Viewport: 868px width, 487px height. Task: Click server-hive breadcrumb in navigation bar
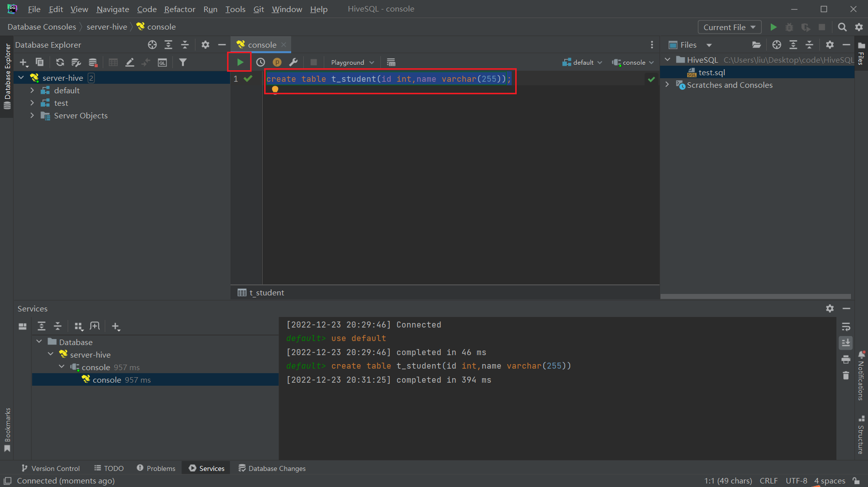point(107,27)
